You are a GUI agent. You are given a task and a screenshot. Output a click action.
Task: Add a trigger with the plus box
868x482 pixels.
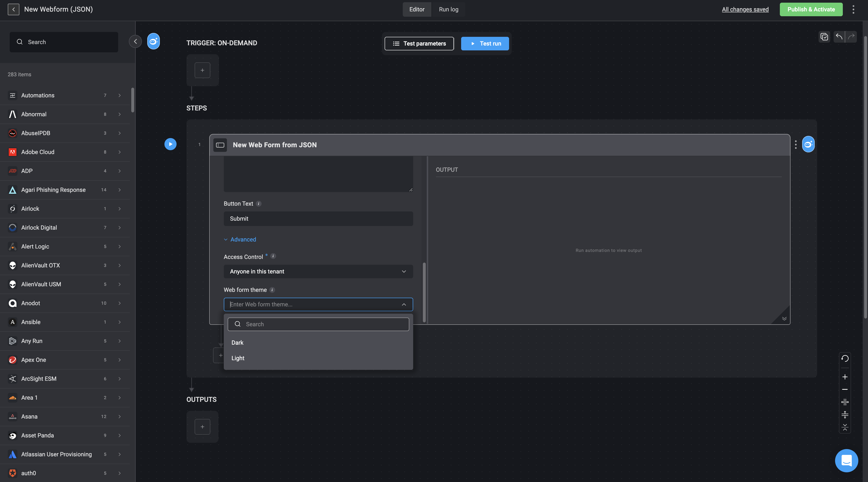[x=202, y=70]
